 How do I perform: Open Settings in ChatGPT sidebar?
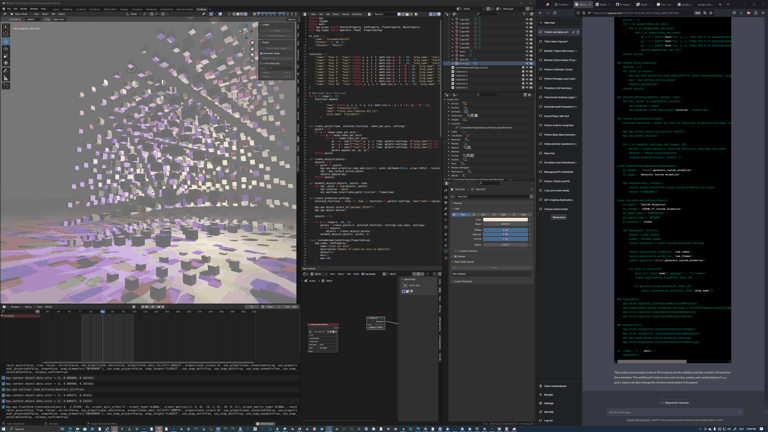pyautogui.click(x=549, y=403)
